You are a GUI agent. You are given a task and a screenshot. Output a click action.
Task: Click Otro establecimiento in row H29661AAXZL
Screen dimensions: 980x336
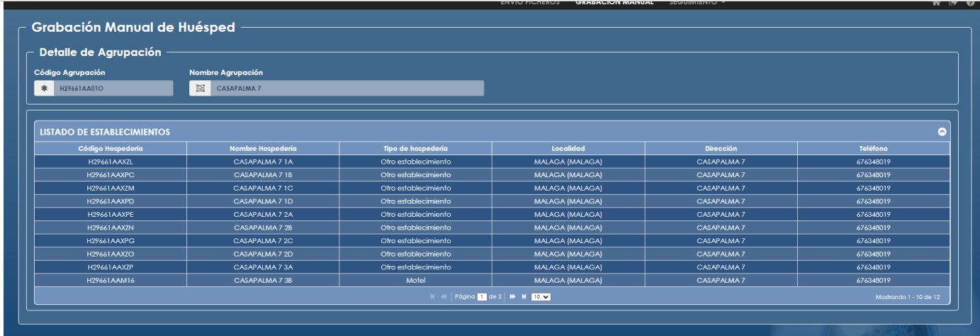(x=415, y=162)
